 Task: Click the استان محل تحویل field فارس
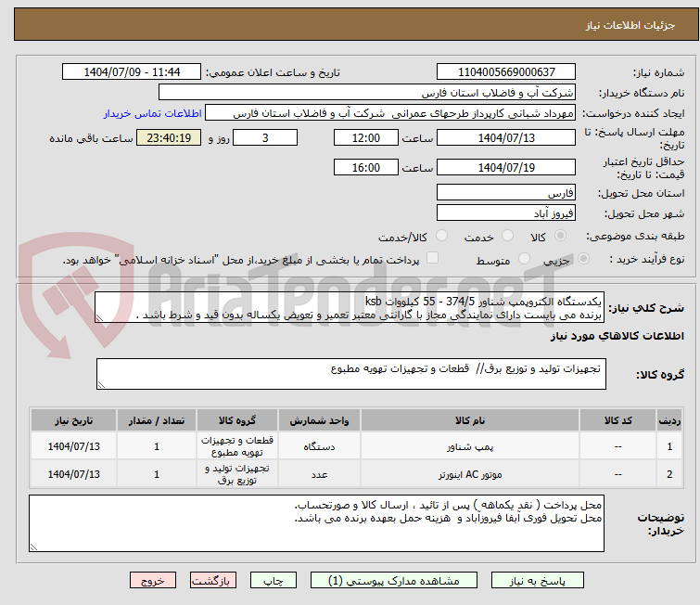click(x=506, y=193)
